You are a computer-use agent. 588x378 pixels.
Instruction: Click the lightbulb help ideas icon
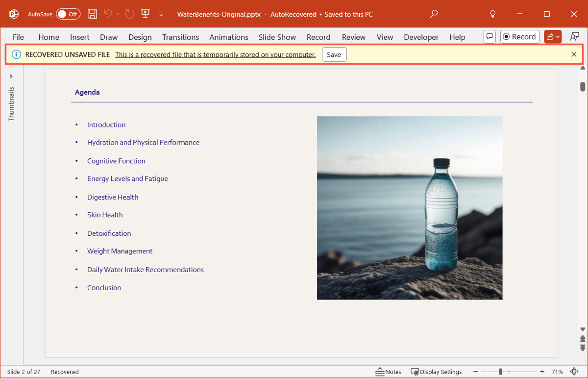tap(493, 14)
